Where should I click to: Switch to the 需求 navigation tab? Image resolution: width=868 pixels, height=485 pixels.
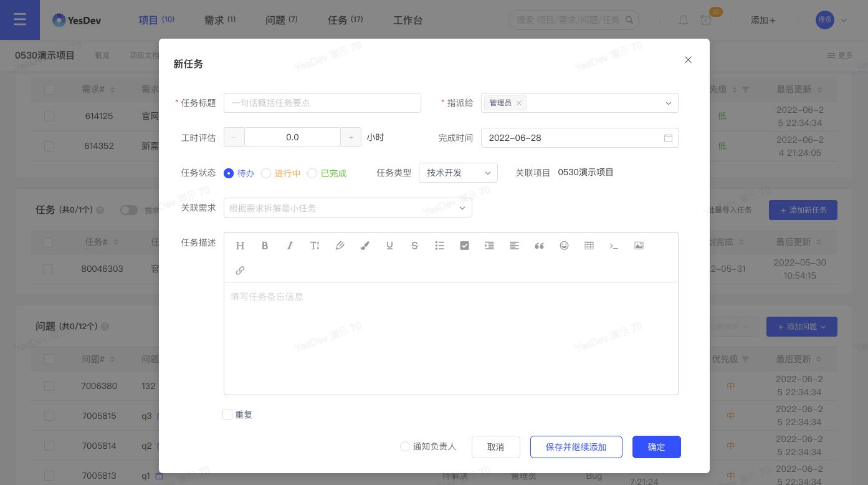click(x=219, y=20)
